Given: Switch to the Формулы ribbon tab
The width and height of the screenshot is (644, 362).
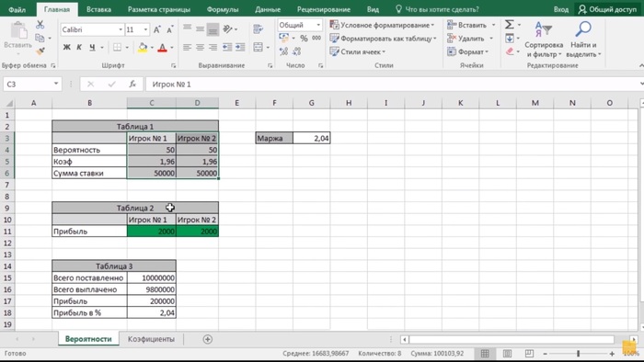Looking at the screenshot, I should [x=223, y=9].
